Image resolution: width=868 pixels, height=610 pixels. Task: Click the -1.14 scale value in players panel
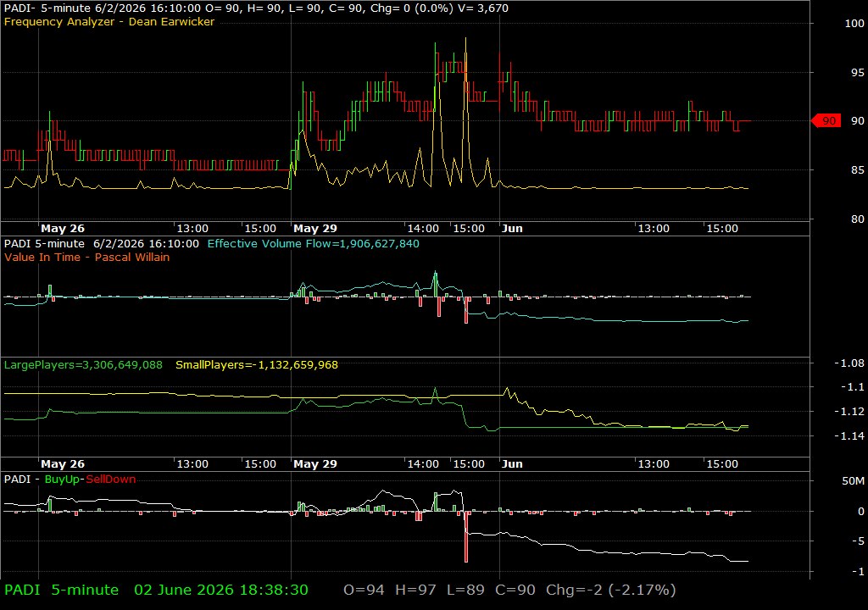[849, 436]
